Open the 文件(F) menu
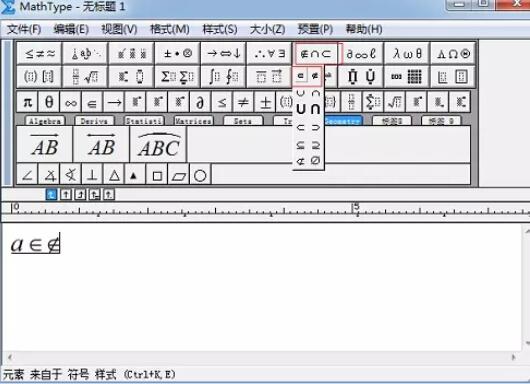Viewport: 530px width, 384px height. tap(24, 29)
